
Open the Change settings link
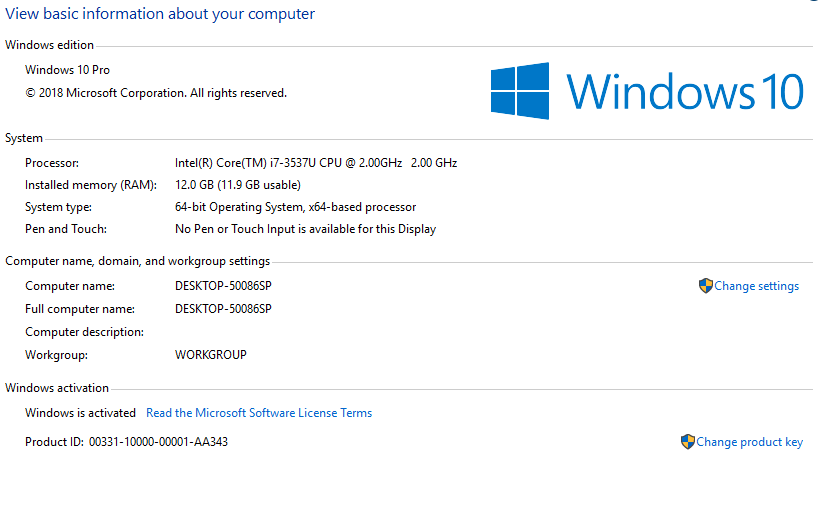click(x=757, y=286)
